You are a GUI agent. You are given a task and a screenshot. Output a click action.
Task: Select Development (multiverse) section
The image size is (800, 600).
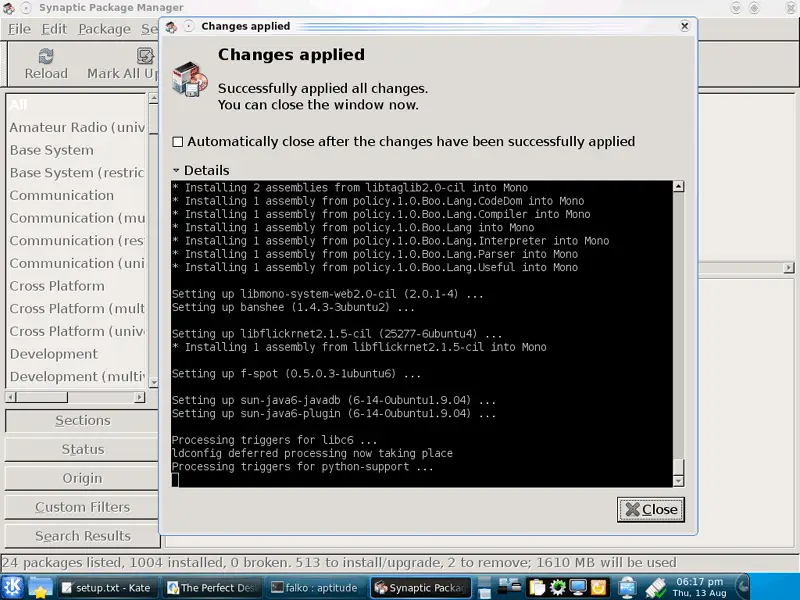tap(77, 377)
